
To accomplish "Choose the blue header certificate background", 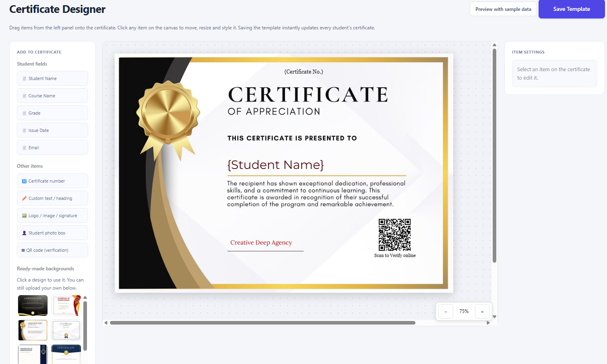I will 66,354.
